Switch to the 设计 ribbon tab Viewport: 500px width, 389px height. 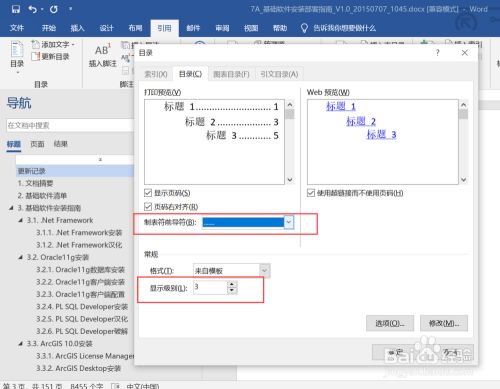tap(106, 28)
